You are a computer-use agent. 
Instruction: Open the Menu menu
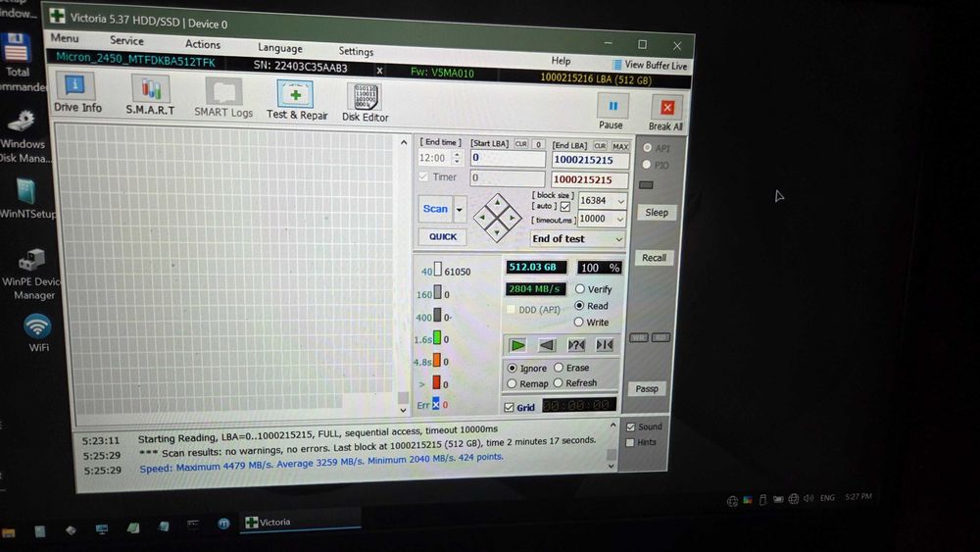(65, 38)
